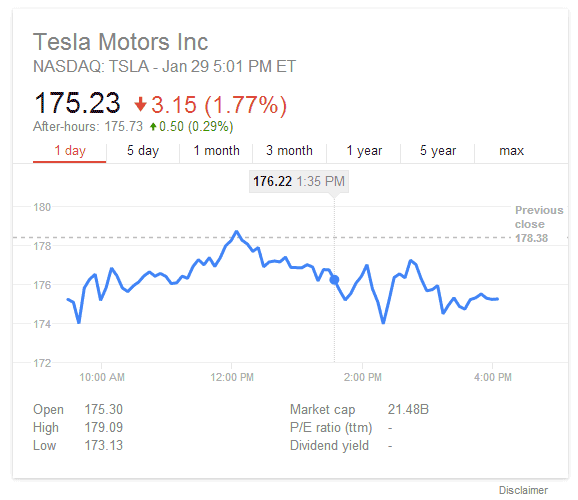Image resolution: width=578 pixels, height=500 pixels.
Task: Click the Market cap 21.48B value
Action: point(408,409)
